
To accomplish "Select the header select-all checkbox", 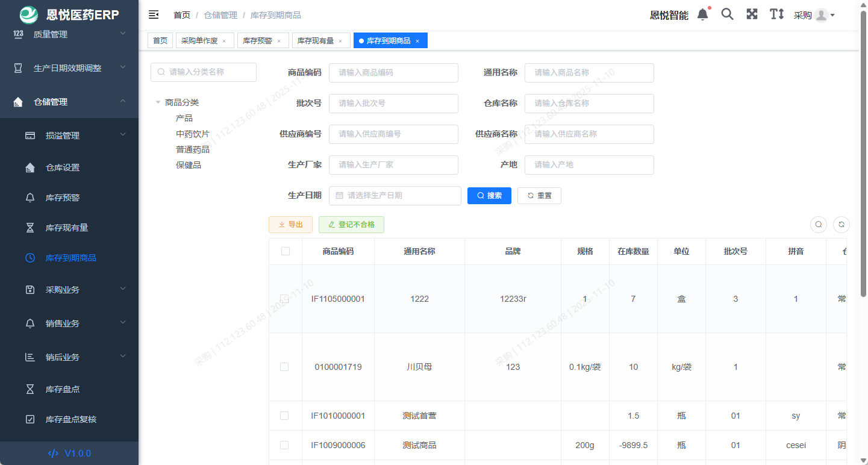I will point(286,251).
